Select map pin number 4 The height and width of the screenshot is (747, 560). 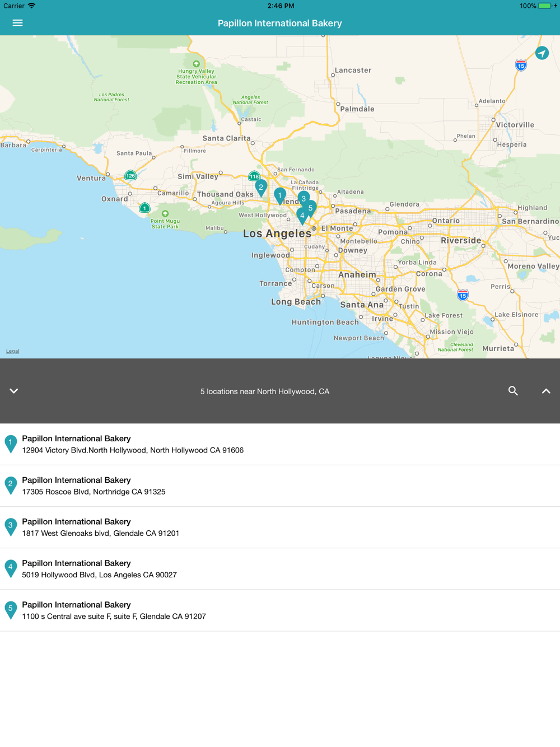[302, 216]
